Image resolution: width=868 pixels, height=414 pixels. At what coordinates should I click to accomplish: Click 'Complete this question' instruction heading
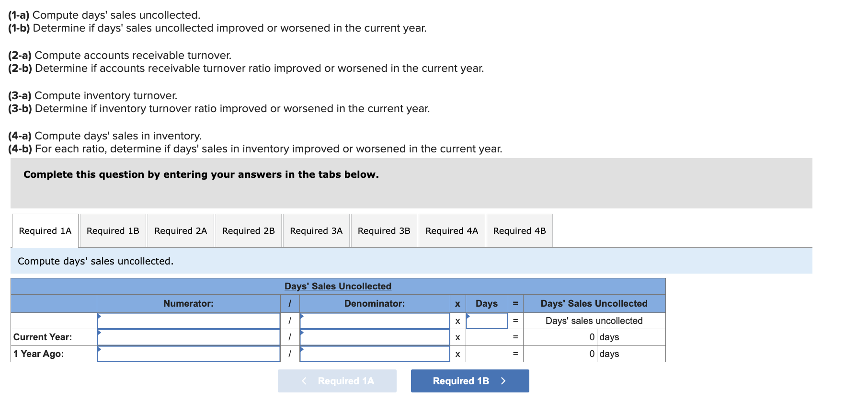[x=201, y=174]
